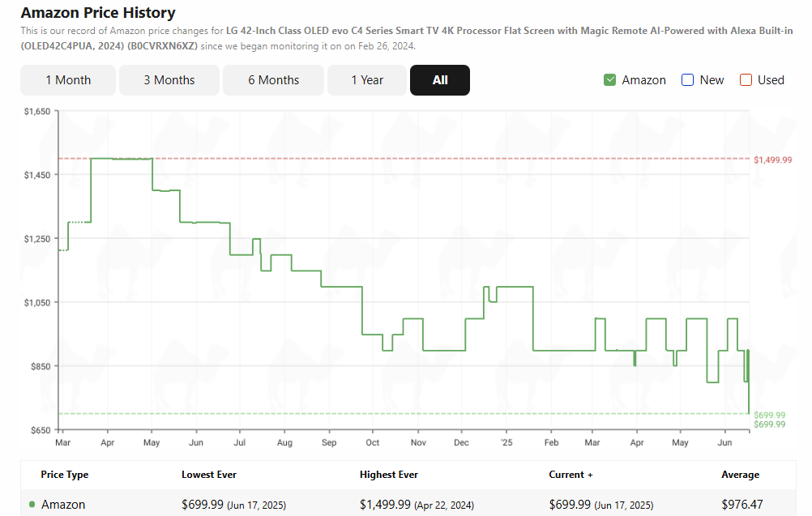Choose the 1 Year time range

tap(367, 80)
